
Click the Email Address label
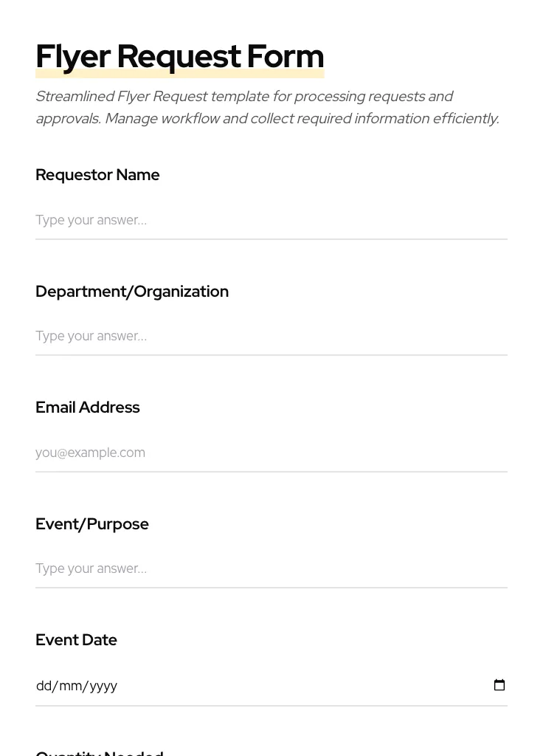(x=88, y=408)
